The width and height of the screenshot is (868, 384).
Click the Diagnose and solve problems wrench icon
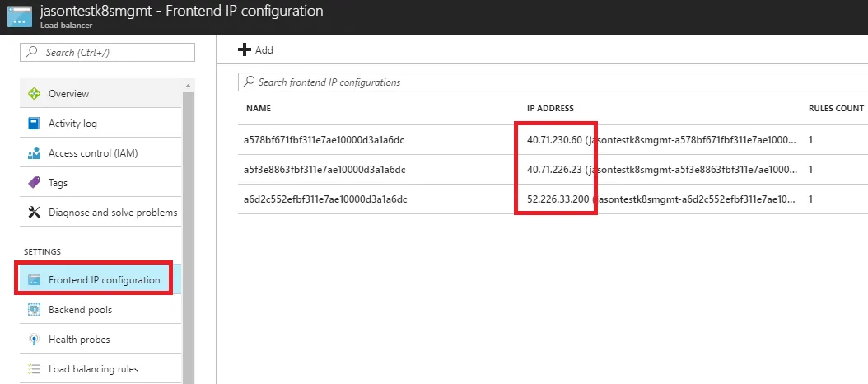(35, 213)
